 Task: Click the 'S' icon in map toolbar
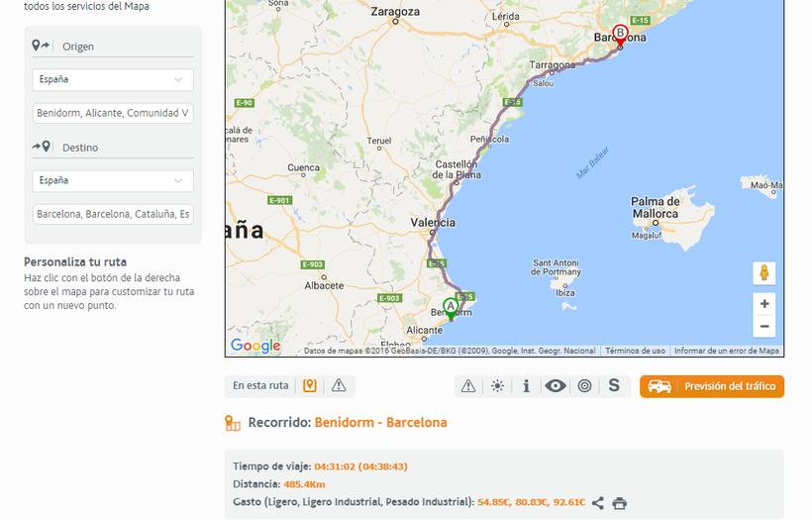click(x=614, y=385)
